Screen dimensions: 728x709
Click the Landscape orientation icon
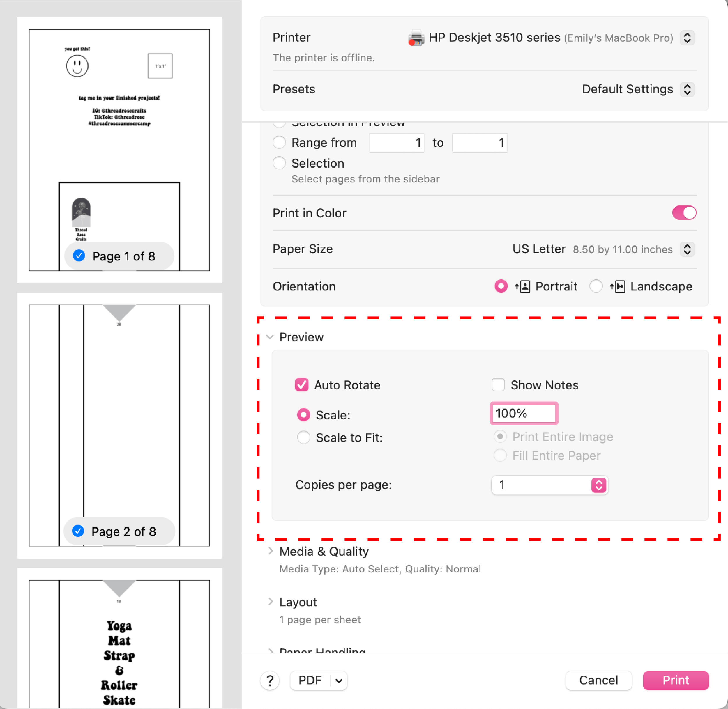coord(617,286)
